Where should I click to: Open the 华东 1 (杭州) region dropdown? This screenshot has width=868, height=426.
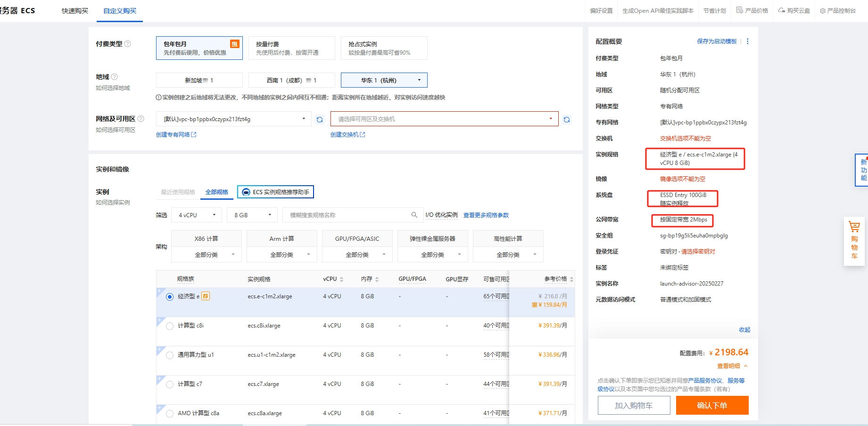coord(384,80)
